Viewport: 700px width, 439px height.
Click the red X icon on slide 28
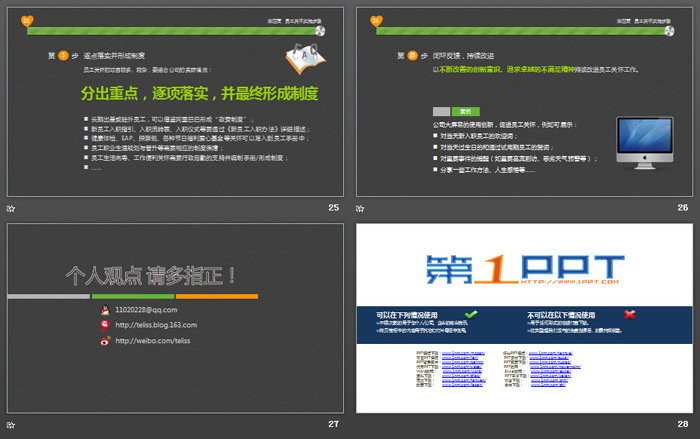(630, 314)
